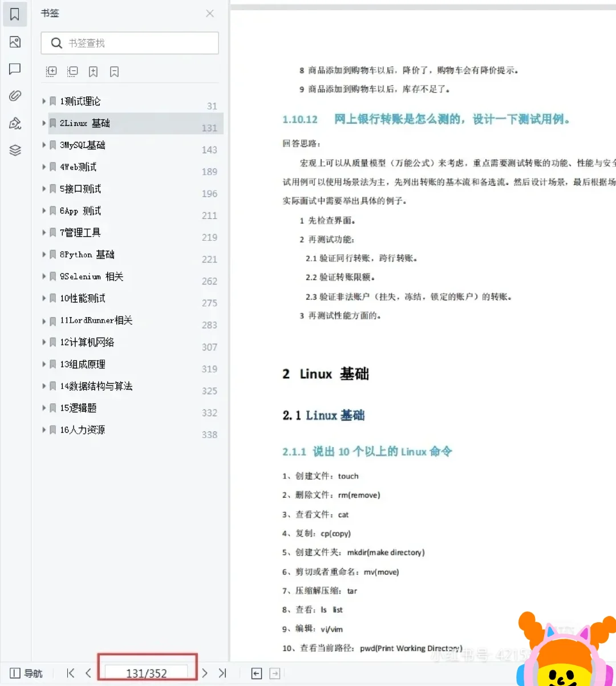The image size is (616, 686).
Task: Click the page number input field
Action: click(x=147, y=673)
